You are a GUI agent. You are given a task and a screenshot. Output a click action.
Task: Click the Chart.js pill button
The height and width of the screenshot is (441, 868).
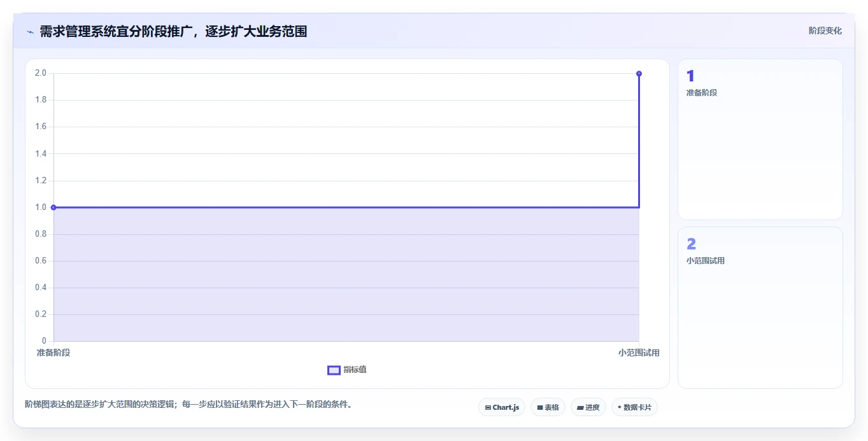pyautogui.click(x=502, y=407)
